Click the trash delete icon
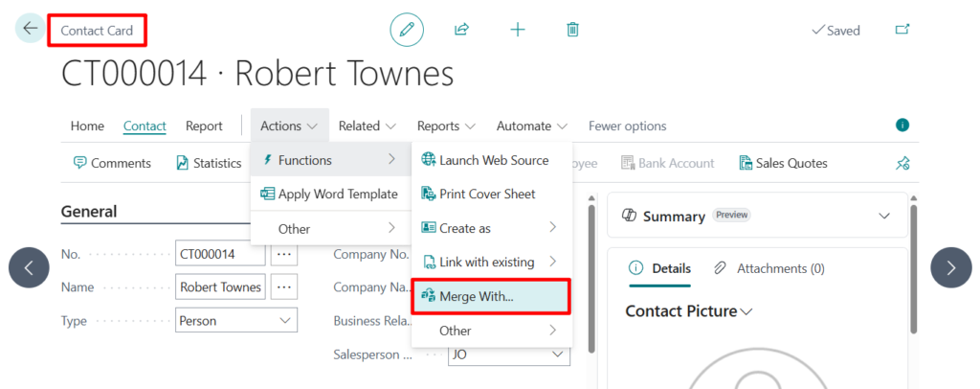The image size is (980, 389). click(x=572, y=30)
